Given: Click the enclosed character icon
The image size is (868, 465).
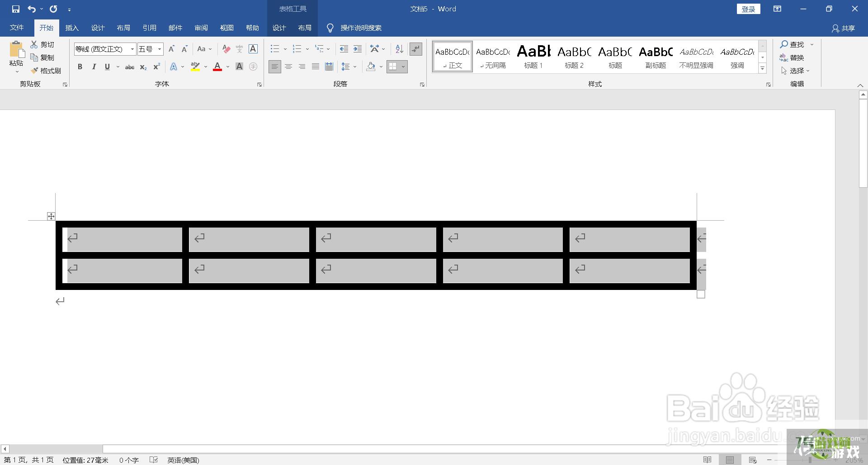Looking at the screenshot, I should [x=253, y=66].
